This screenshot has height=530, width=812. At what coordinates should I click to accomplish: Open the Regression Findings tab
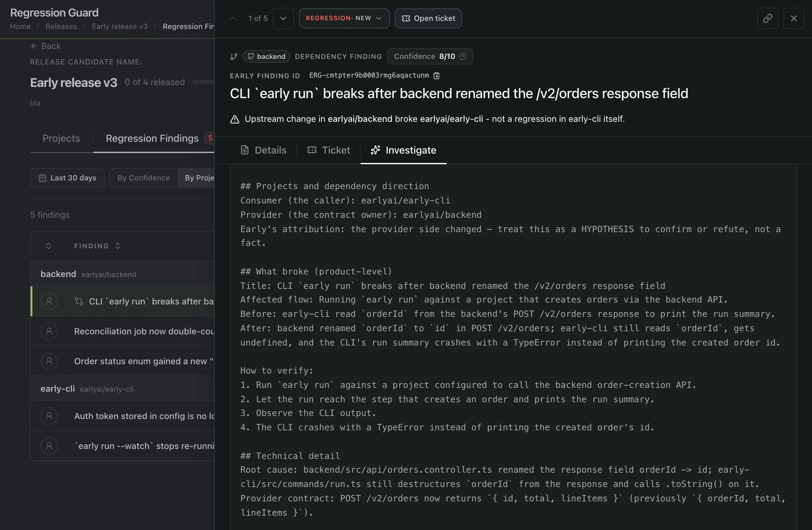point(154,138)
